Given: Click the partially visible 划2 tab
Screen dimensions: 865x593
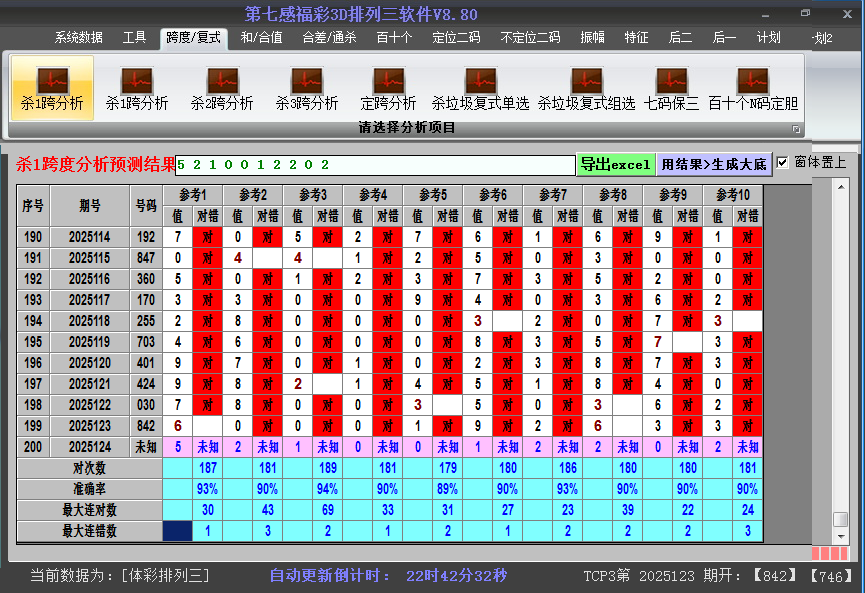Looking at the screenshot, I should (822, 38).
